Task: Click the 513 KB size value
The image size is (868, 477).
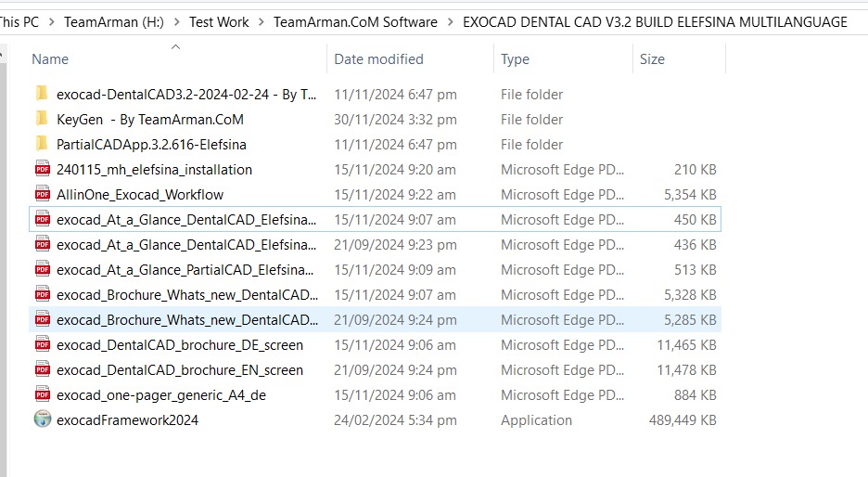Action: point(696,270)
